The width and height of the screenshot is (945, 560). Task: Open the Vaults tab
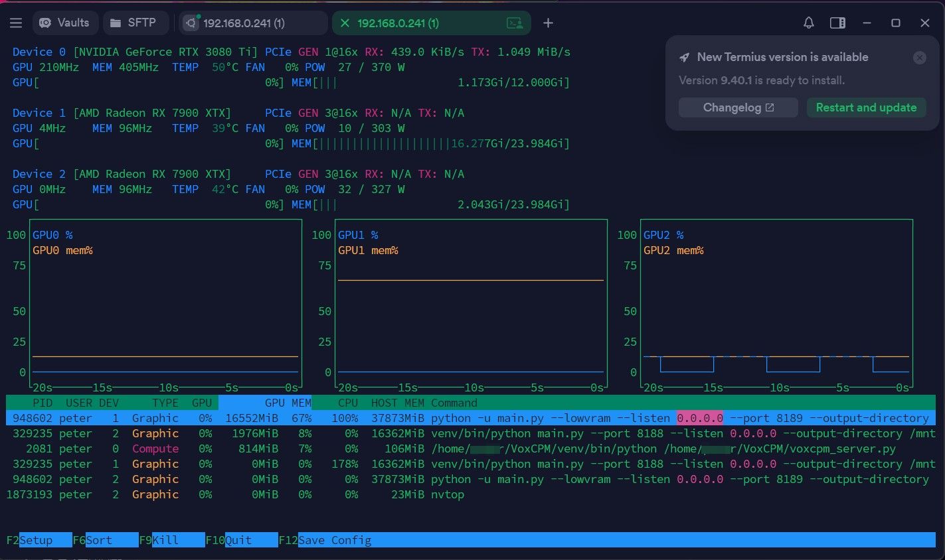point(65,23)
